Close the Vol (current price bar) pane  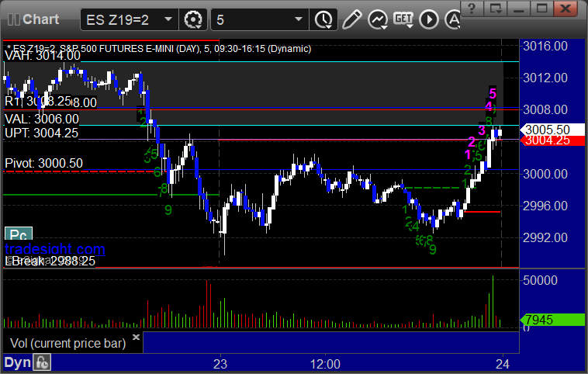coord(136,337)
